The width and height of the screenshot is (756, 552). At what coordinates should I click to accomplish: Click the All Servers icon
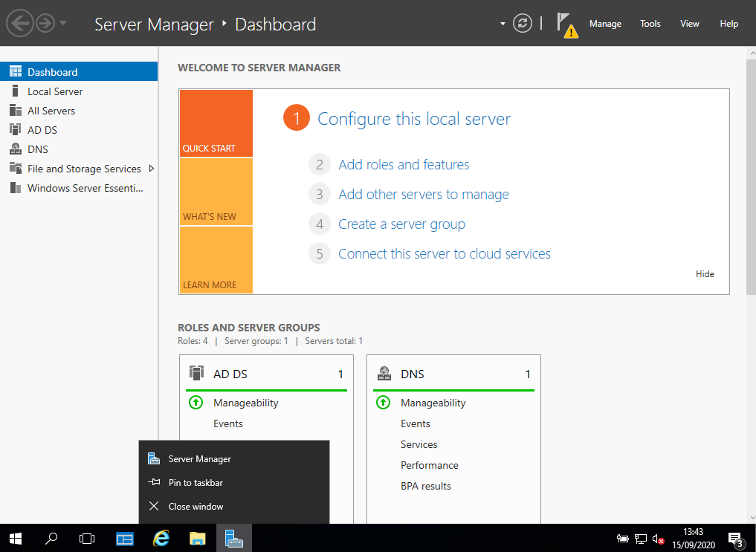pos(16,110)
